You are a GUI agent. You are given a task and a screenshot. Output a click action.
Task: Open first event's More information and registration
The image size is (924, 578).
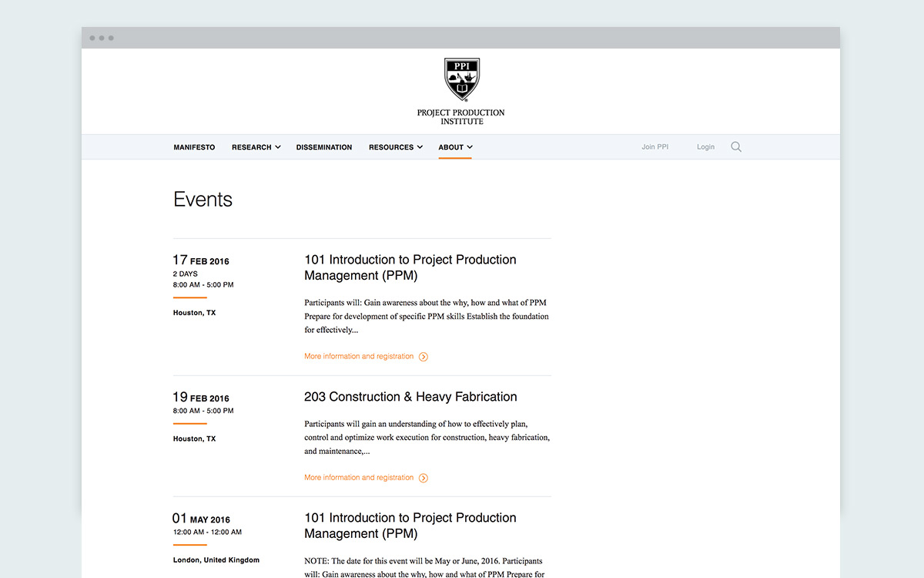coord(359,357)
